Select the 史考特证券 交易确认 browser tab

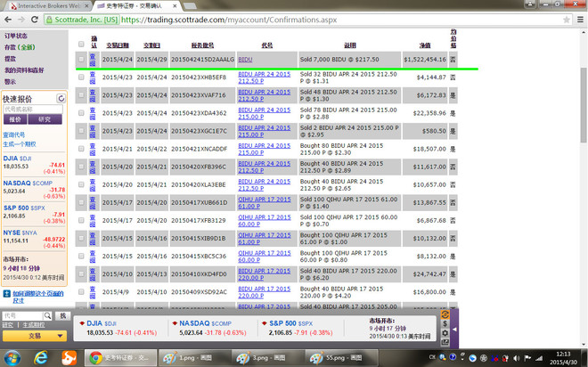click(x=137, y=5)
